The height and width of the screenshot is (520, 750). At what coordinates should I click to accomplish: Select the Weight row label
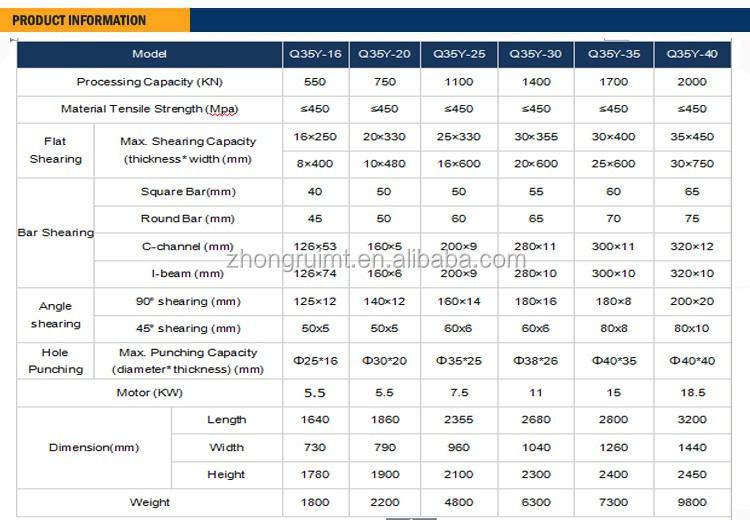(149, 502)
